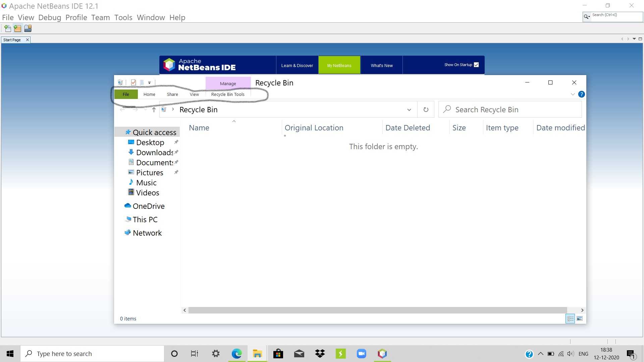Open NetBeans document list dropdown arrow
Viewport: 644px width, 362px height.
tap(634, 39)
